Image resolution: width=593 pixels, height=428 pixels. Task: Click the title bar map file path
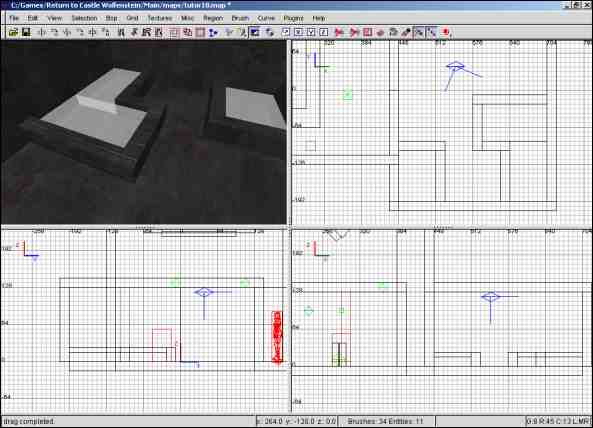pos(121,5)
